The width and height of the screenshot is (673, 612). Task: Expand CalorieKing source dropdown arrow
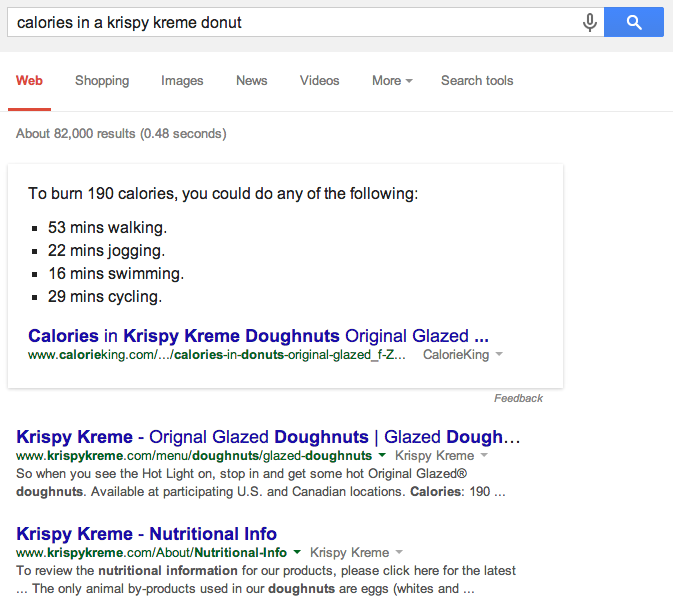(499, 354)
